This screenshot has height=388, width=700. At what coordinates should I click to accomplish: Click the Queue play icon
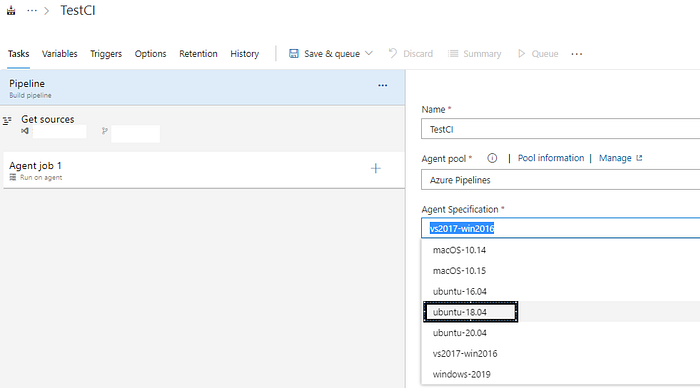(x=521, y=54)
